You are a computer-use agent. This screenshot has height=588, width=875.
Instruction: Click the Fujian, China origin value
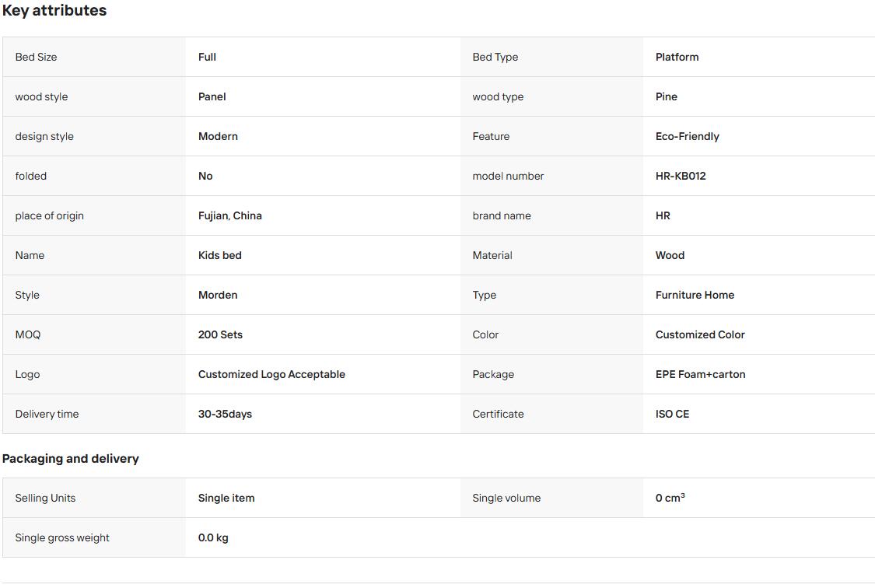click(230, 215)
